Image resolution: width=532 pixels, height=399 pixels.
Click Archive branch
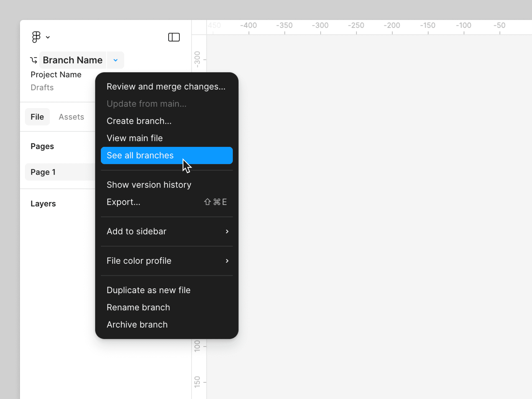[x=137, y=324]
